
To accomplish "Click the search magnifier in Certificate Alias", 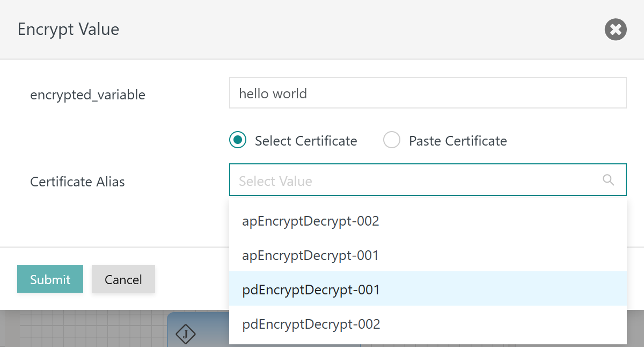I will (x=608, y=180).
